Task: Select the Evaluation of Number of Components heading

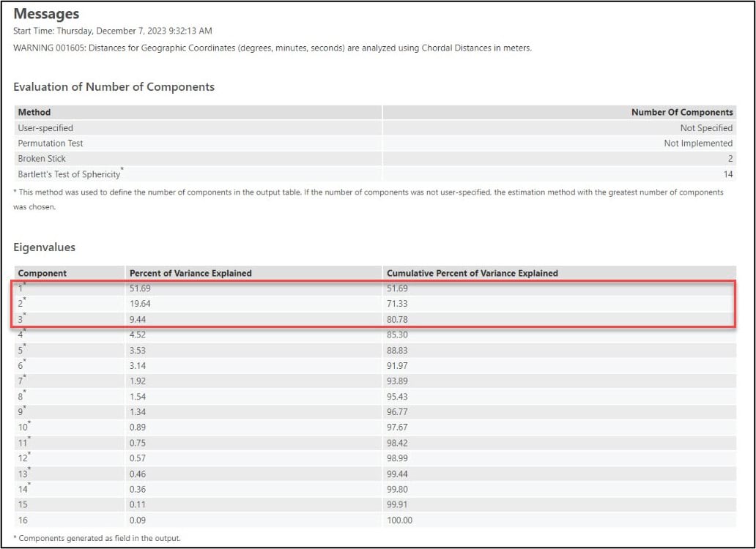Action: (114, 86)
